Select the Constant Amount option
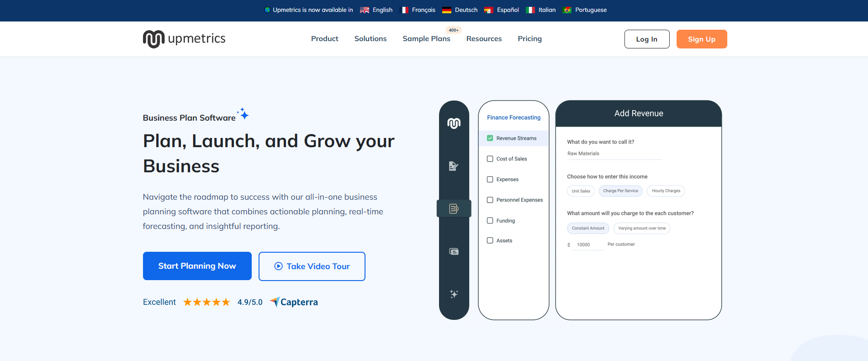868x361 pixels. click(588, 228)
